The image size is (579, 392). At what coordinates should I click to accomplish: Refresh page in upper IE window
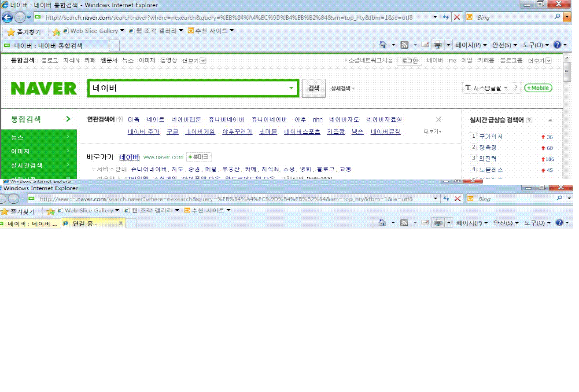pos(446,17)
